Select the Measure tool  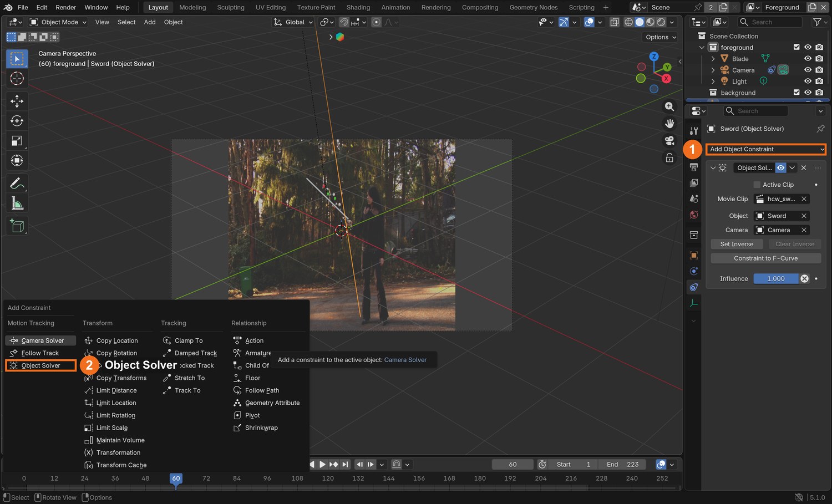[x=17, y=203]
